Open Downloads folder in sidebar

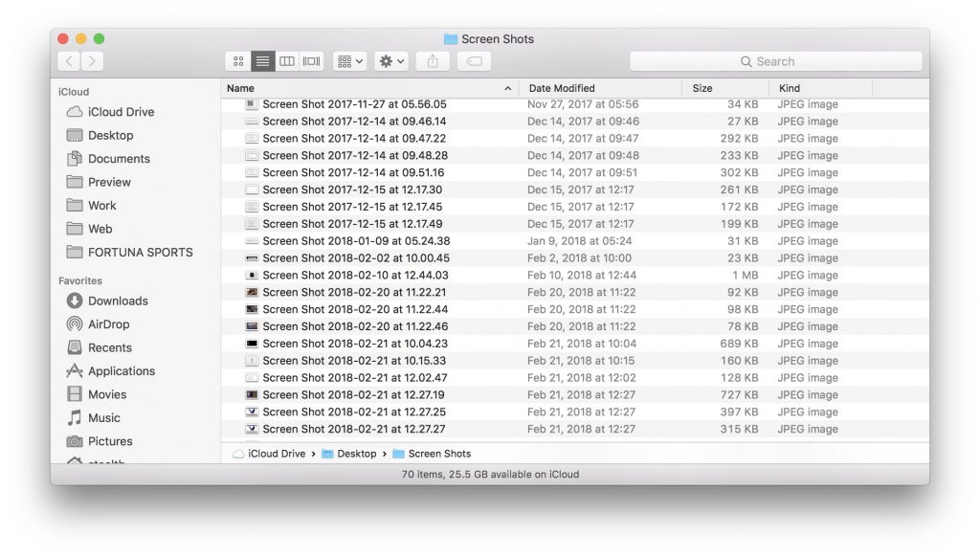click(118, 301)
